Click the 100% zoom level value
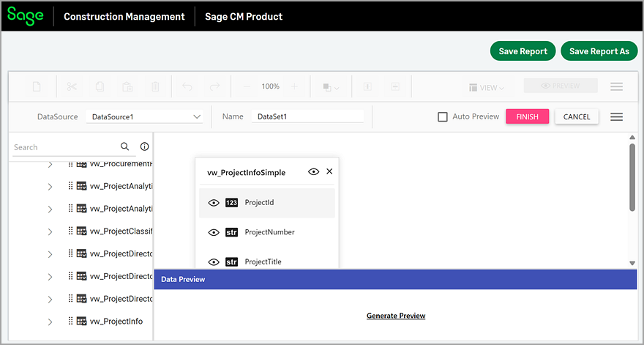This screenshot has width=644, height=345. point(271,86)
